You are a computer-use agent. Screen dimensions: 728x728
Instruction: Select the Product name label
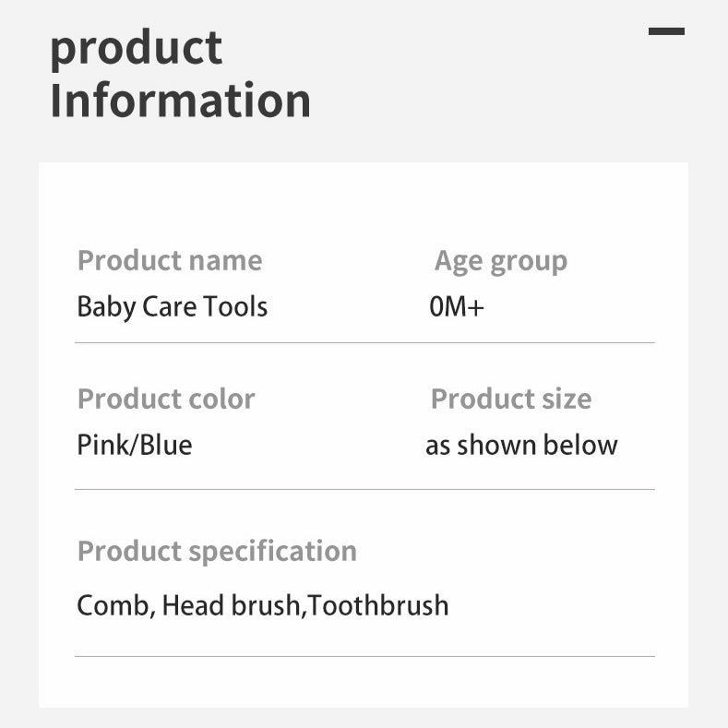tap(170, 261)
